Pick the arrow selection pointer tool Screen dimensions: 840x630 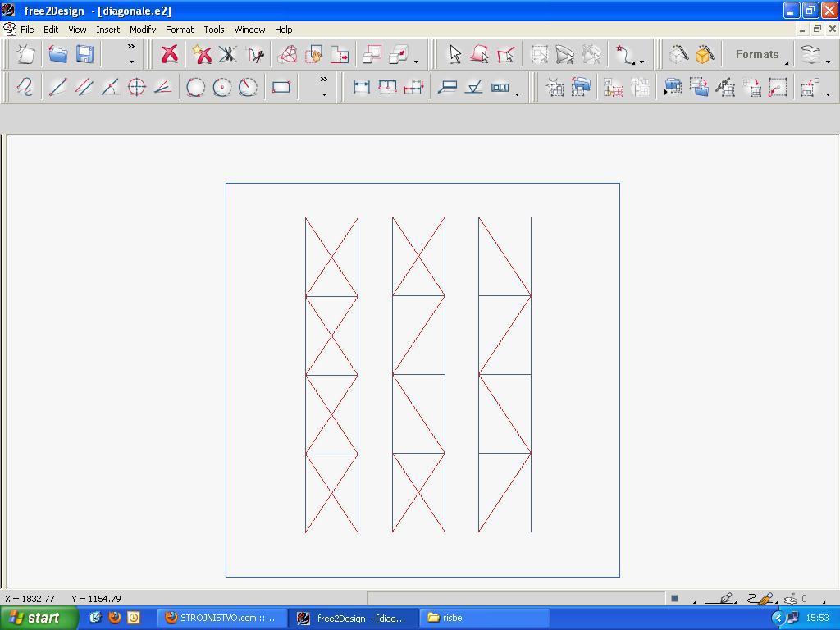click(454, 54)
